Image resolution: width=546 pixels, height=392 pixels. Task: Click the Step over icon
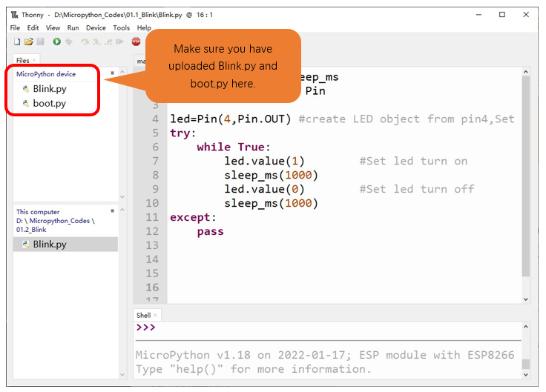(x=85, y=41)
